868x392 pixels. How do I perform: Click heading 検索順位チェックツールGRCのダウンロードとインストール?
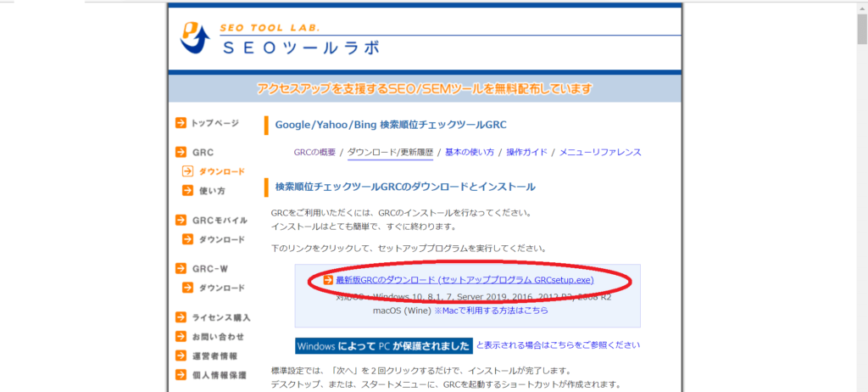[405, 188]
